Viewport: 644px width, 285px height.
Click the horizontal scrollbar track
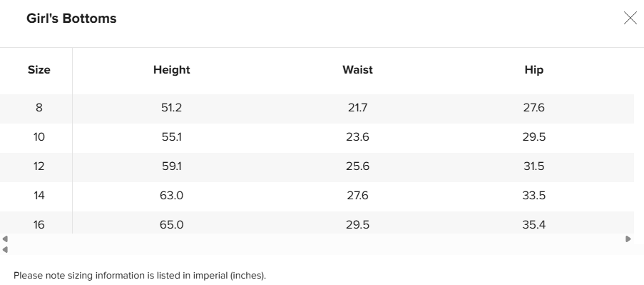[x=316, y=239]
